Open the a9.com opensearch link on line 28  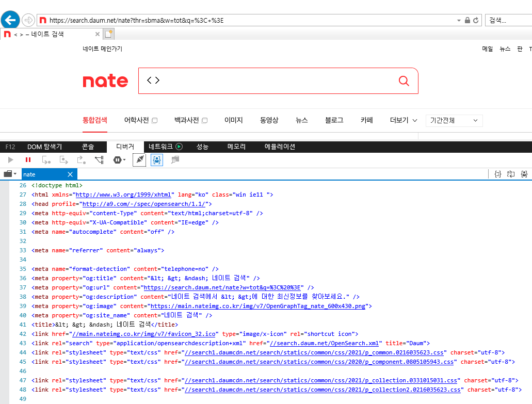click(144, 204)
